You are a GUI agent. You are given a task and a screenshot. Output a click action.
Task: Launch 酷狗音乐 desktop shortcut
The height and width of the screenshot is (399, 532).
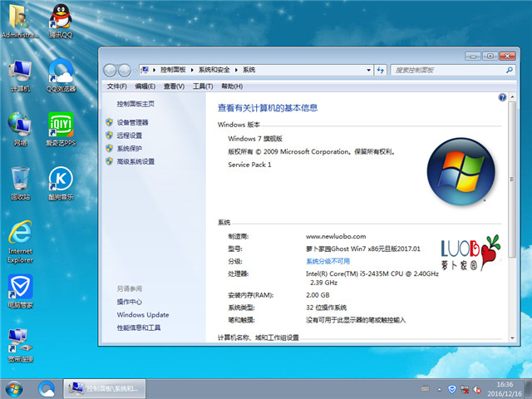click(61, 183)
